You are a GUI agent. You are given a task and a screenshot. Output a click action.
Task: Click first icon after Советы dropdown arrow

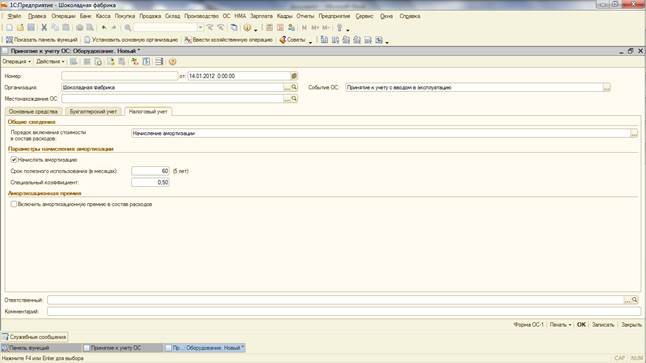coord(324,40)
